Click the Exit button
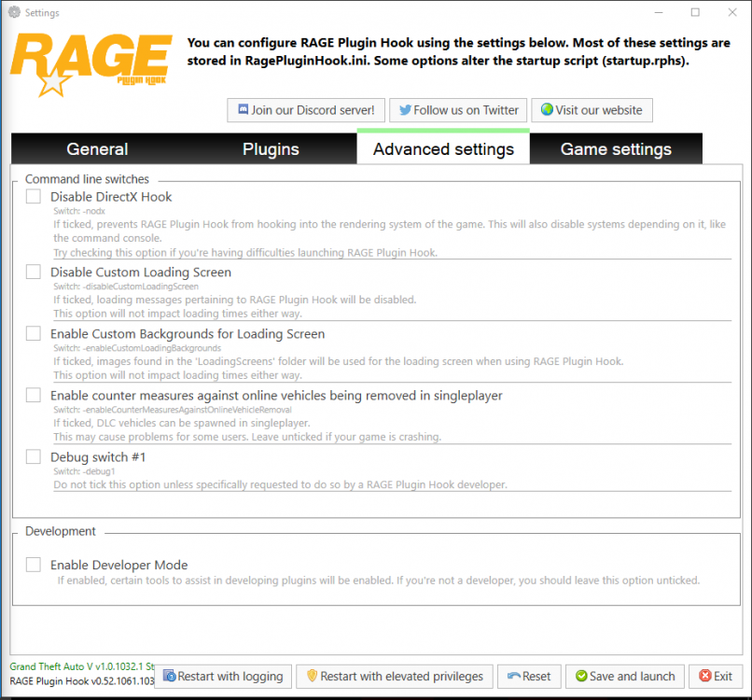This screenshot has width=752, height=700. [x=716, y=677]
